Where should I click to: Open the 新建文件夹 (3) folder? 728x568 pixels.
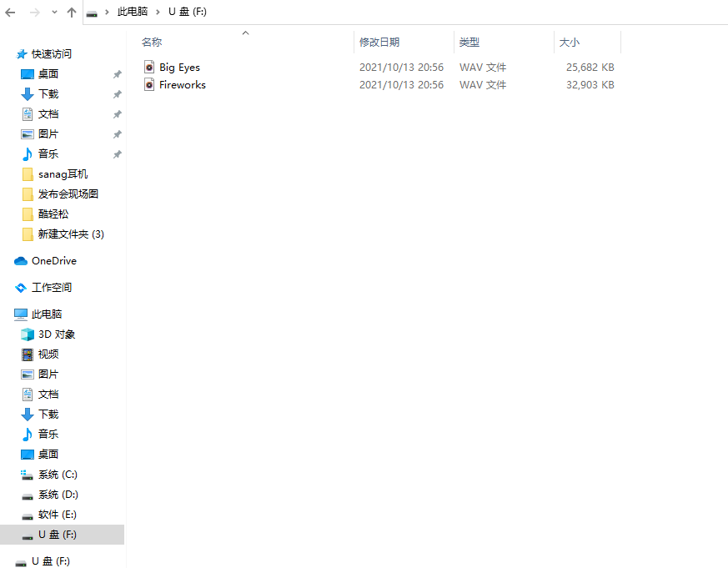[x=71, y=234]
